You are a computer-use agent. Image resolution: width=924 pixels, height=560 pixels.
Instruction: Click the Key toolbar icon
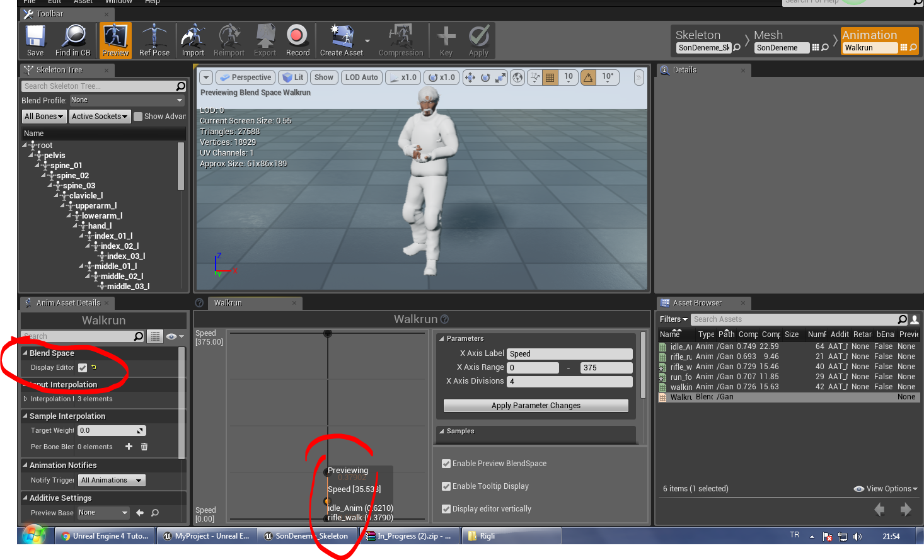pos(446,41)
